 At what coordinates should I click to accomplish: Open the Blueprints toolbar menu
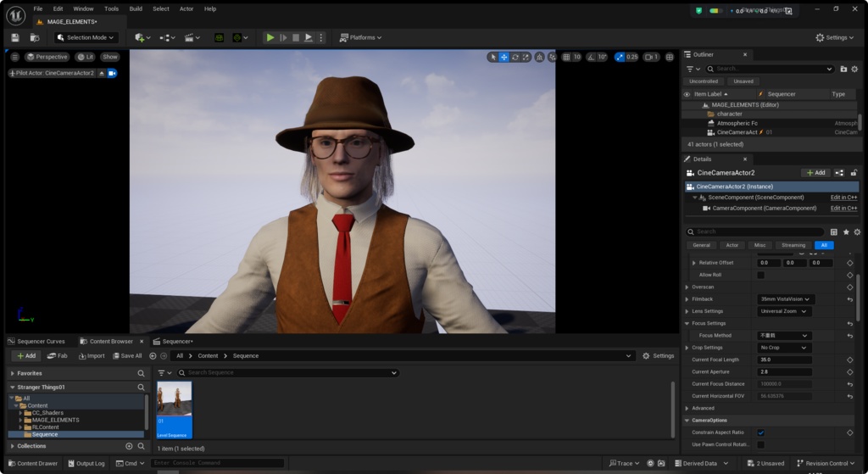(167, 37)
